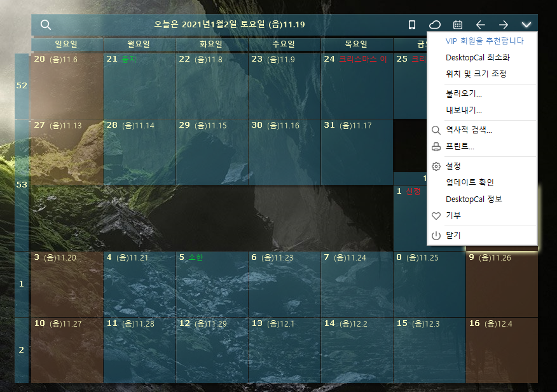
Task: Select the January 11 day cell
Action: click(140, 351)
